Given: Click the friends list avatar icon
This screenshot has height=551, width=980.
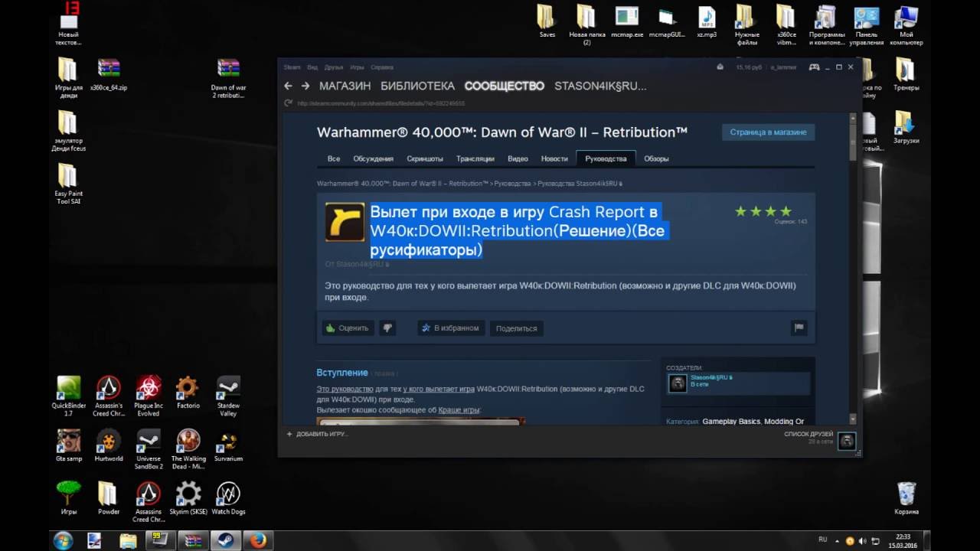Looking at the screenshot, I should click(846, 441).
